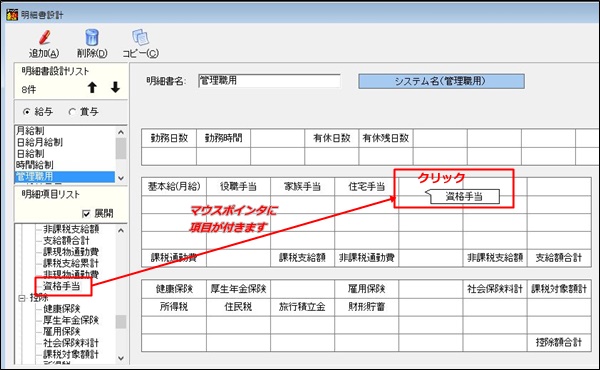Click the コピー(C) copy icon

click(x=140, y=37)
